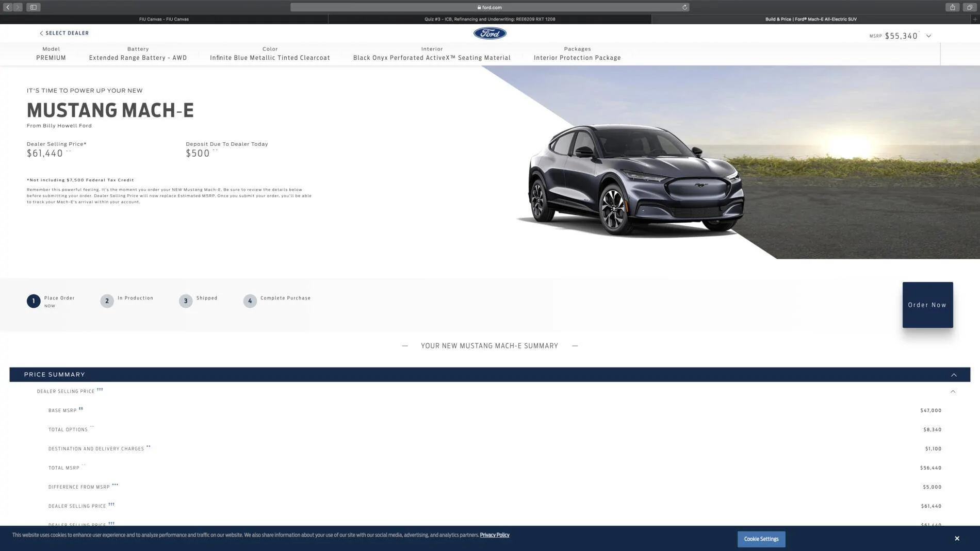Reload the page with the refresh icon
This screenshot has height=551, width=980.
click(x=684, y=7)
